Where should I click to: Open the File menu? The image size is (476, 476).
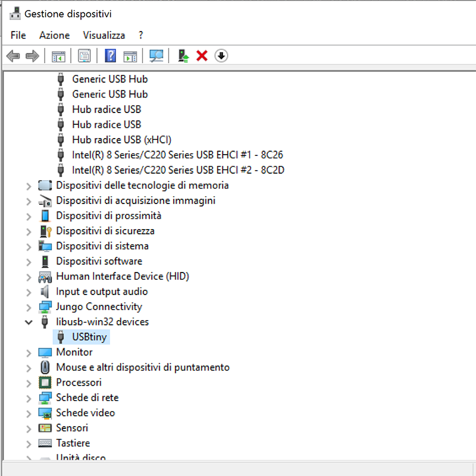(18, 35)
